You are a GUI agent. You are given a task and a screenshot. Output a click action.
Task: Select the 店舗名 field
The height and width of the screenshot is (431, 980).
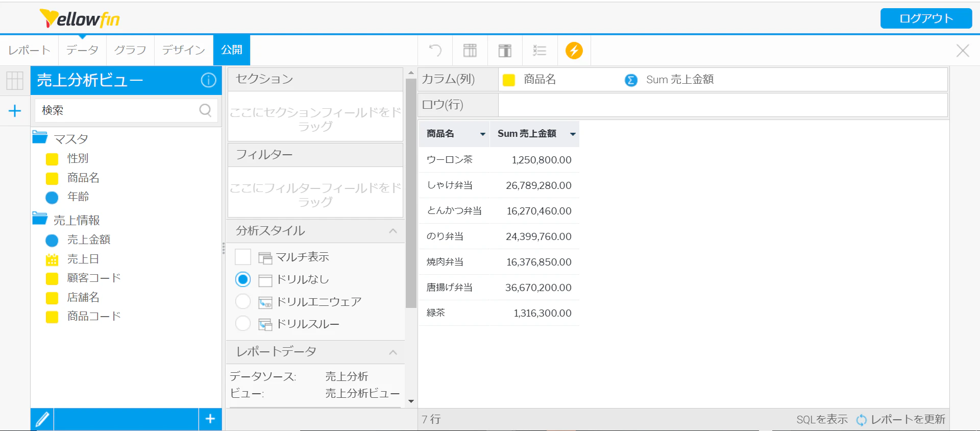(83, 297)
